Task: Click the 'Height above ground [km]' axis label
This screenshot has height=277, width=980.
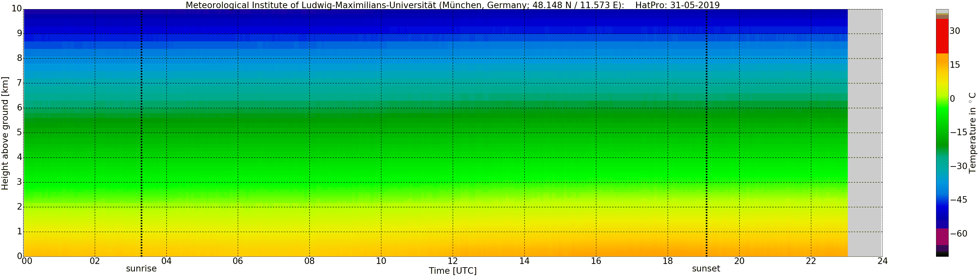Action: [x=5, y=133]
